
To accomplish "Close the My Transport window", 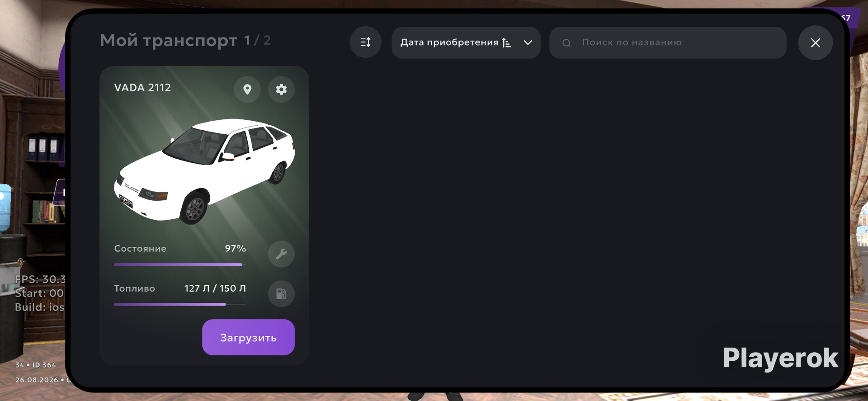I will tap(815, 42).
